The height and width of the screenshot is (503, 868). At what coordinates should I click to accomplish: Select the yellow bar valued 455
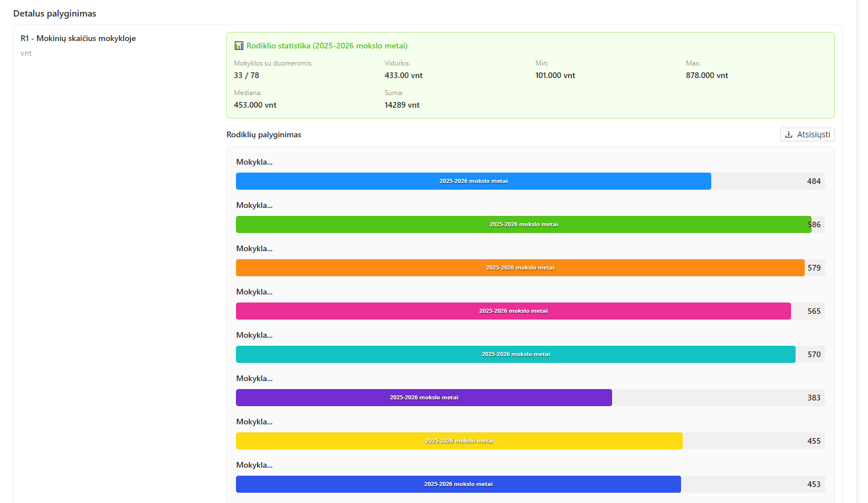pos(459,441)
